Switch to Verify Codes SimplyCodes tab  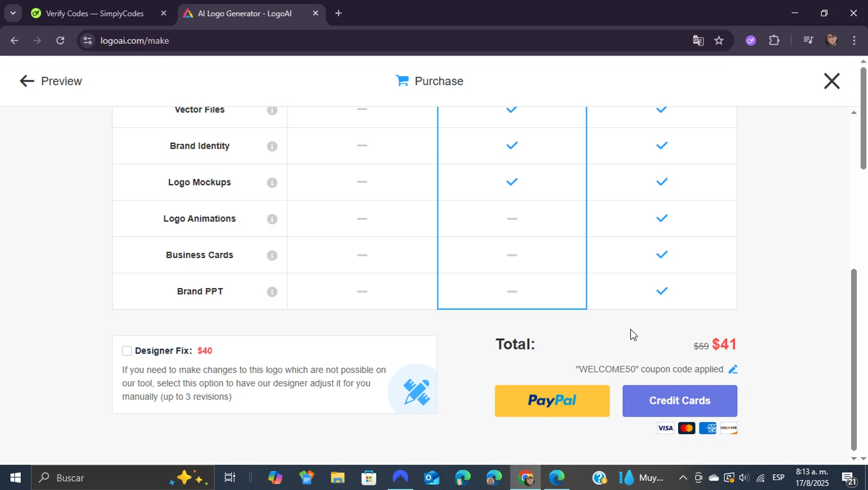(95, 13)
